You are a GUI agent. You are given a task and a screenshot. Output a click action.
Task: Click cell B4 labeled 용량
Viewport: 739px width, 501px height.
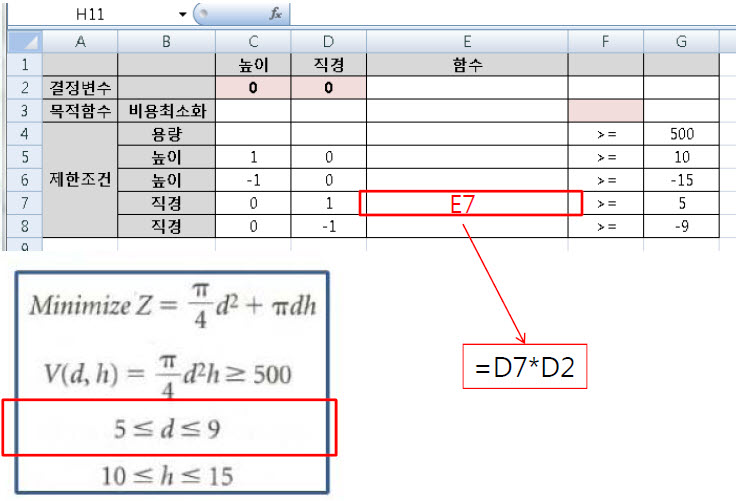tap(166, 134)
